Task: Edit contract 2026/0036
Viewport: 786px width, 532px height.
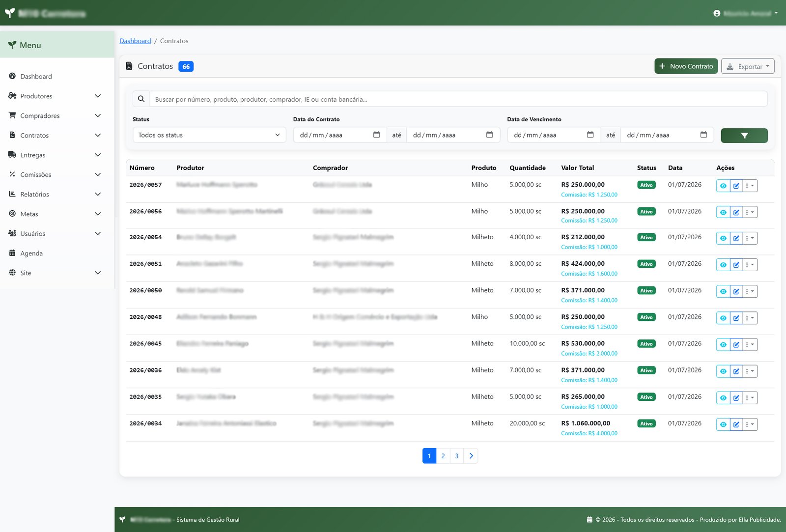Action: pyautogui.click(x=736, y=371)
